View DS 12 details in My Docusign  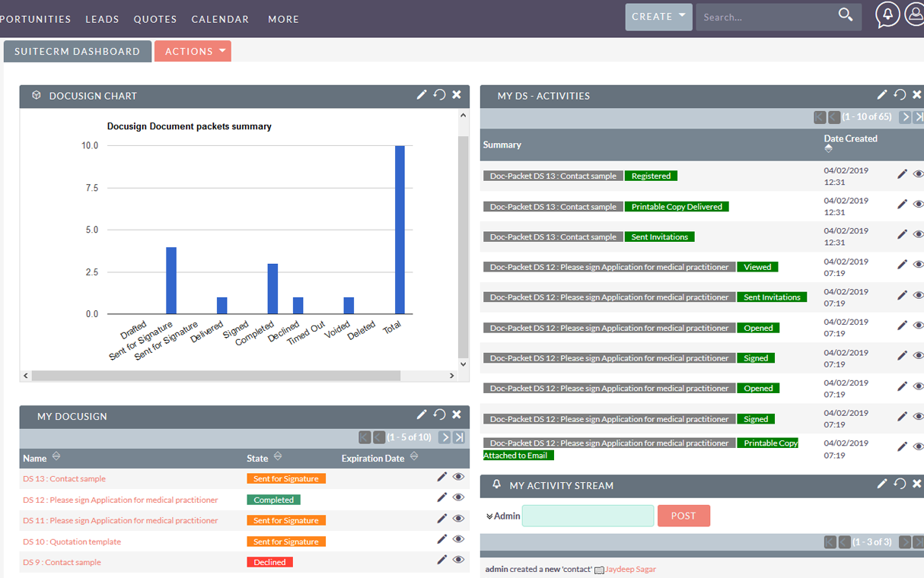(x=458, y=497)
